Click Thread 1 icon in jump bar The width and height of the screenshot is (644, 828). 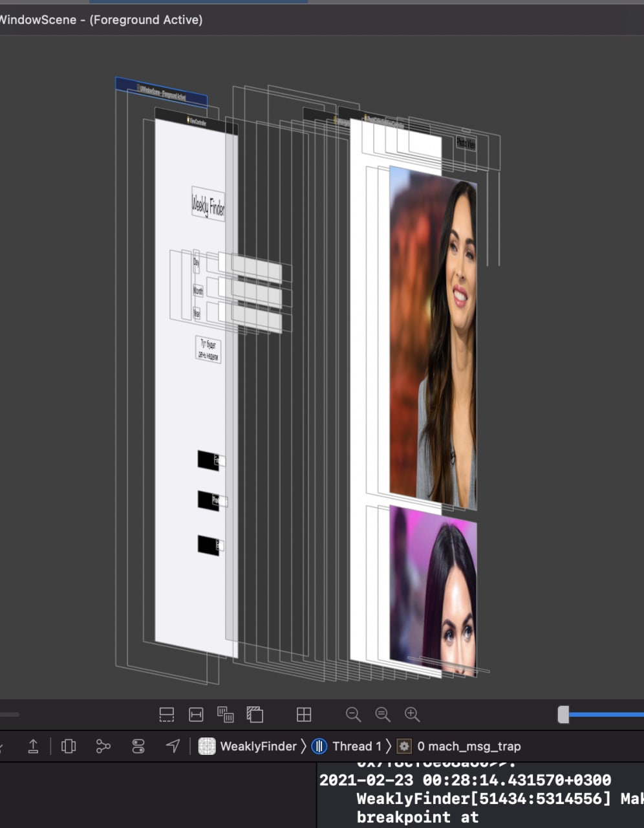click(x=319, y=746)
